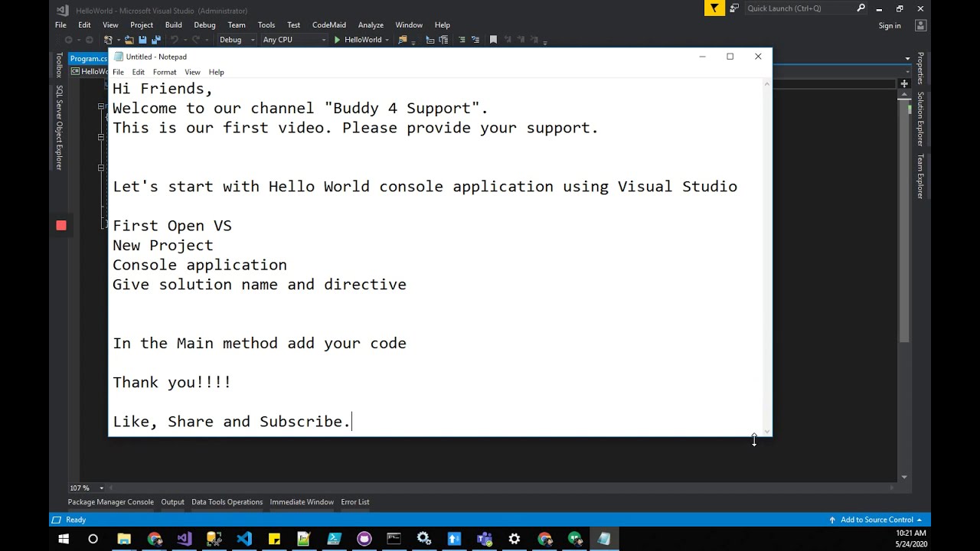This screenshot has height=551, width=980.
Task: Expand the HelloWorld start target dropdown arrow
Action: pos(387,40)
